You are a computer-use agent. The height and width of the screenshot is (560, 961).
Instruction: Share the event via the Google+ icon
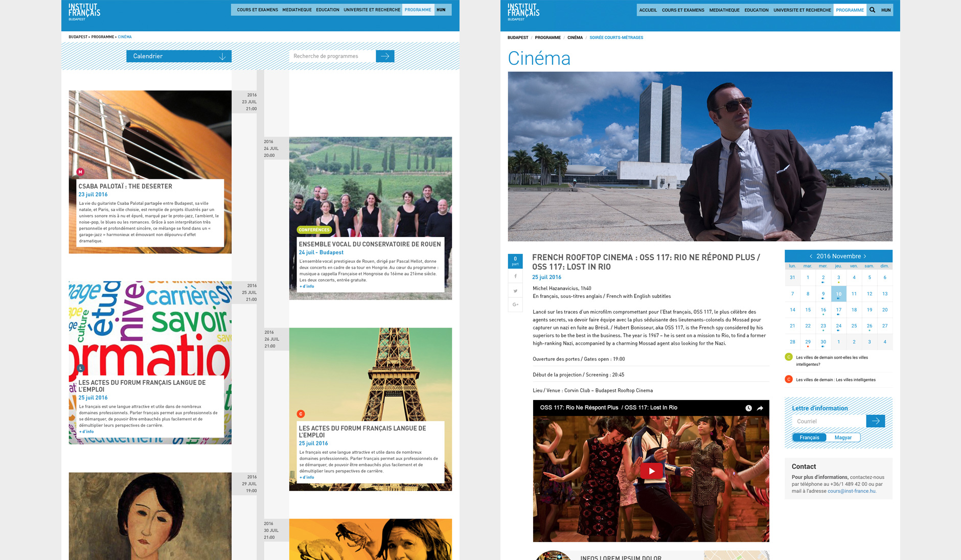(515, 305)
